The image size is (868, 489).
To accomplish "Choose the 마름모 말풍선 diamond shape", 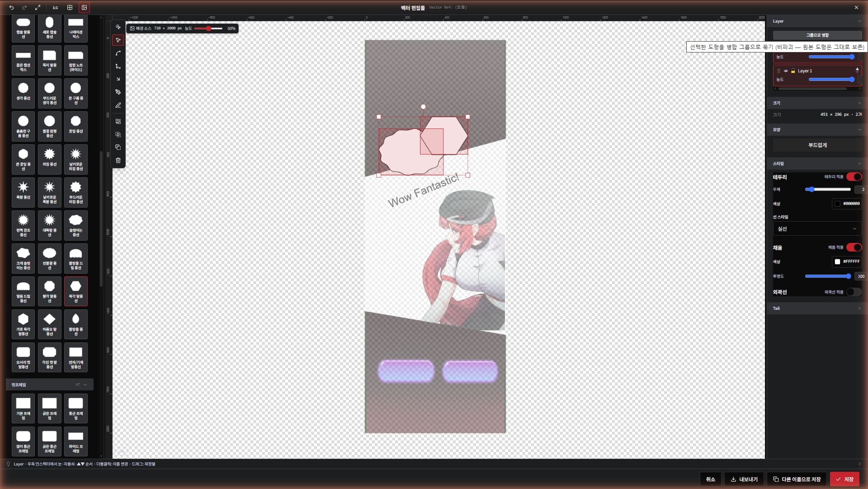I will [x=49, y=324].
